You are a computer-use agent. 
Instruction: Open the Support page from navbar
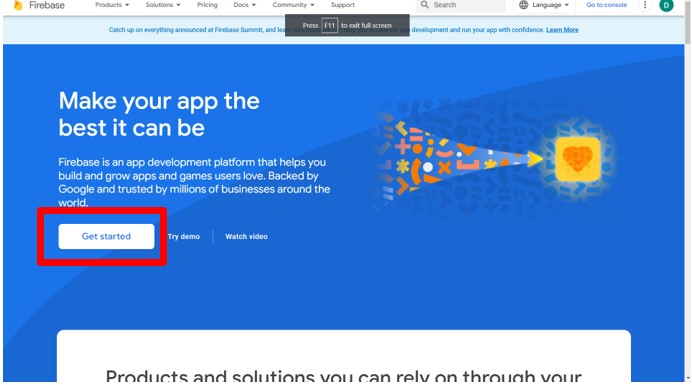point(342,5)
